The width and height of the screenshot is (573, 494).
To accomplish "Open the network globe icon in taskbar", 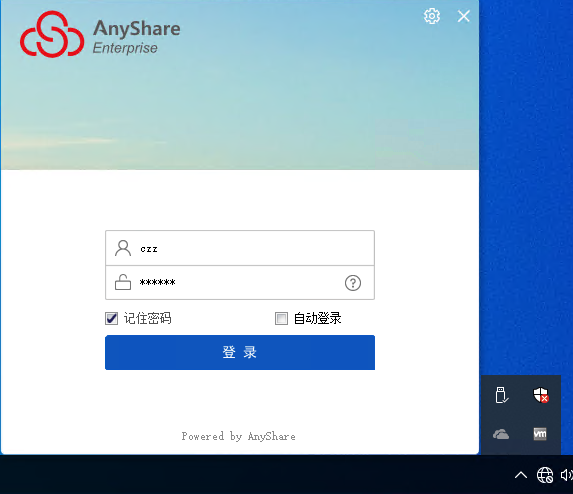I will 545,475.
